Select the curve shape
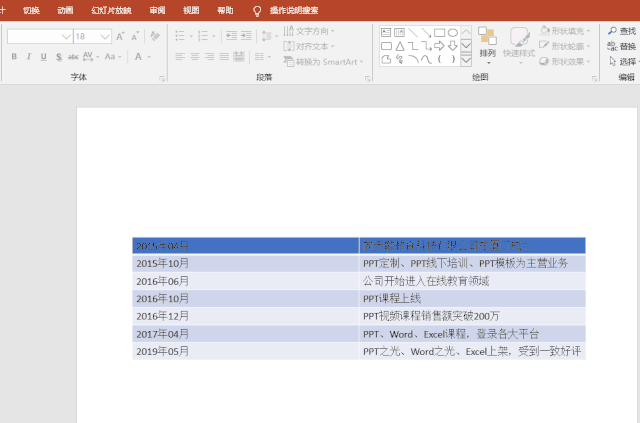The image size is (640, 423). 426,60
